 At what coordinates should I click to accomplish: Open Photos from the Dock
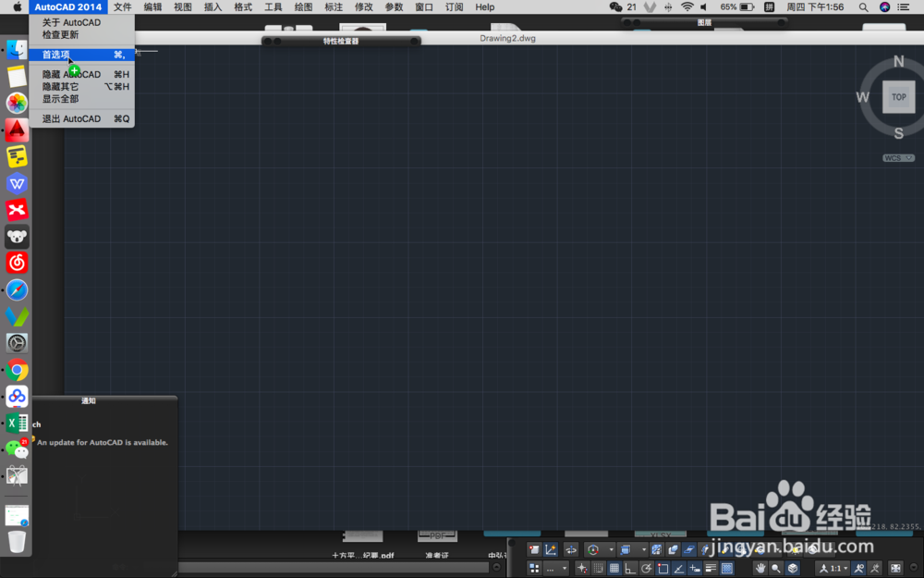point(17,104)
